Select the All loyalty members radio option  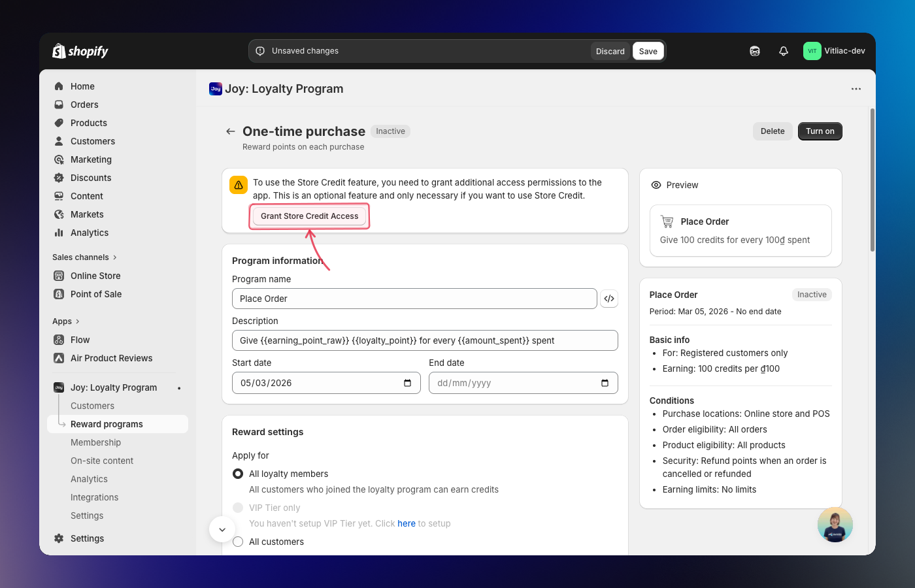(x=238, y=474)
